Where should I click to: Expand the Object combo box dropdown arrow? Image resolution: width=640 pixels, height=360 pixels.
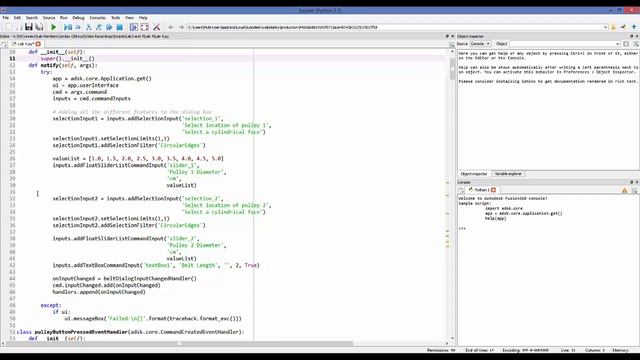point(617,44)
